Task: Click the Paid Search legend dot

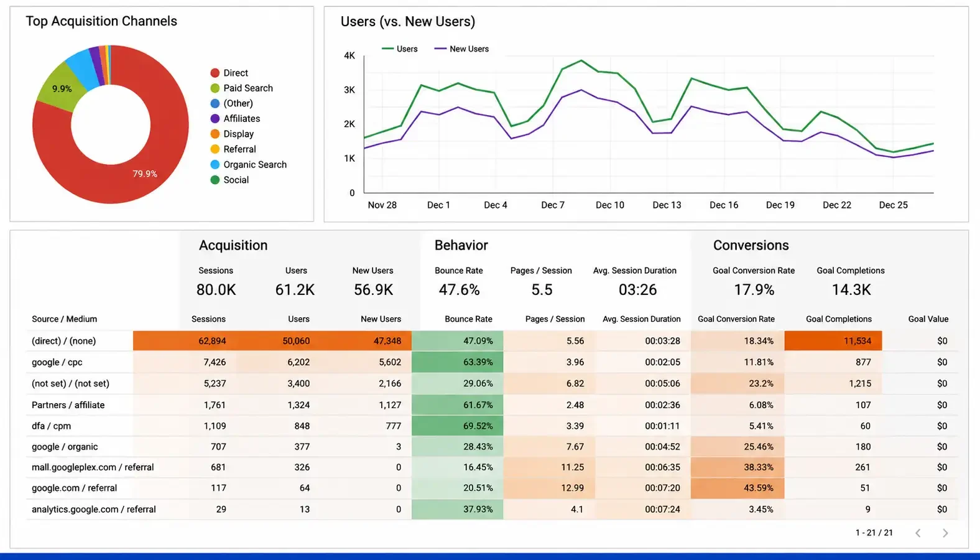Action: click(215, 88)
